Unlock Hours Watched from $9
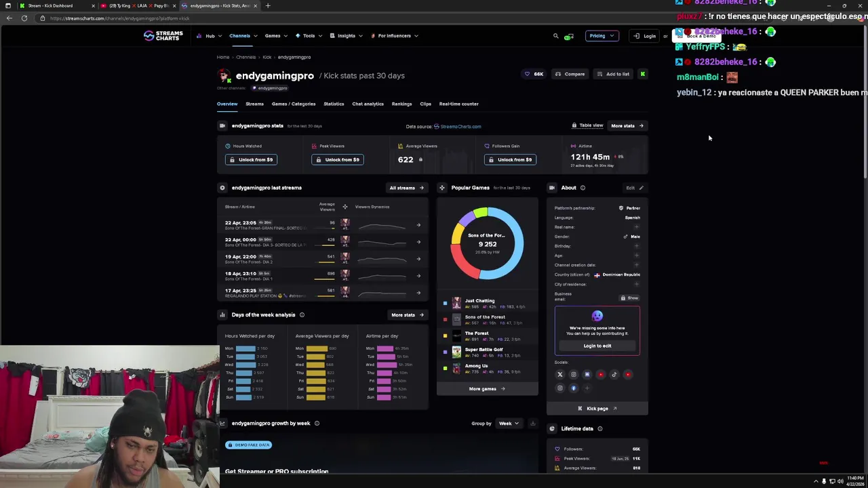The width and height of the screenshot is (868, 488). pos(251,160)
